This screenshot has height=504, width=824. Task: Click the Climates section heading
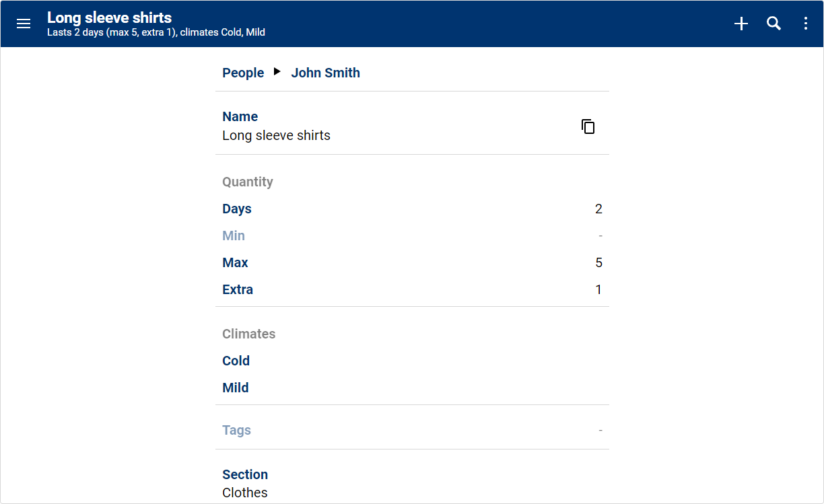249,334
